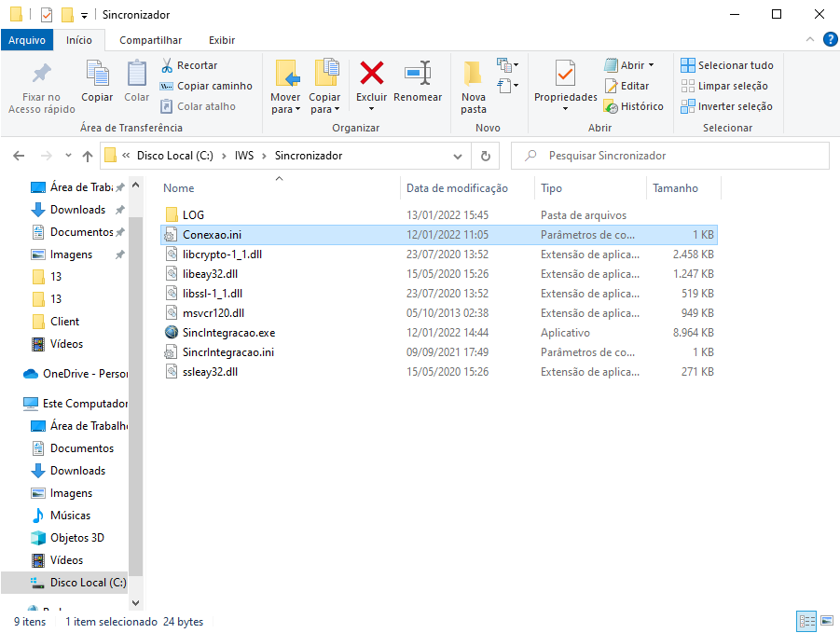Open the Abrir dropdown arrow
Image resolution: width=840 pixels, height=633 pixels.
click(x=651, y=65)
